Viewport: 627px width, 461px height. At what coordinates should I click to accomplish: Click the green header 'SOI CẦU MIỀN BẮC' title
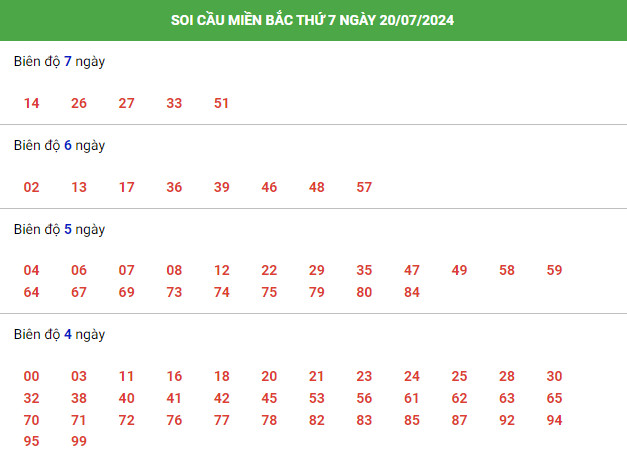[312, 20]
